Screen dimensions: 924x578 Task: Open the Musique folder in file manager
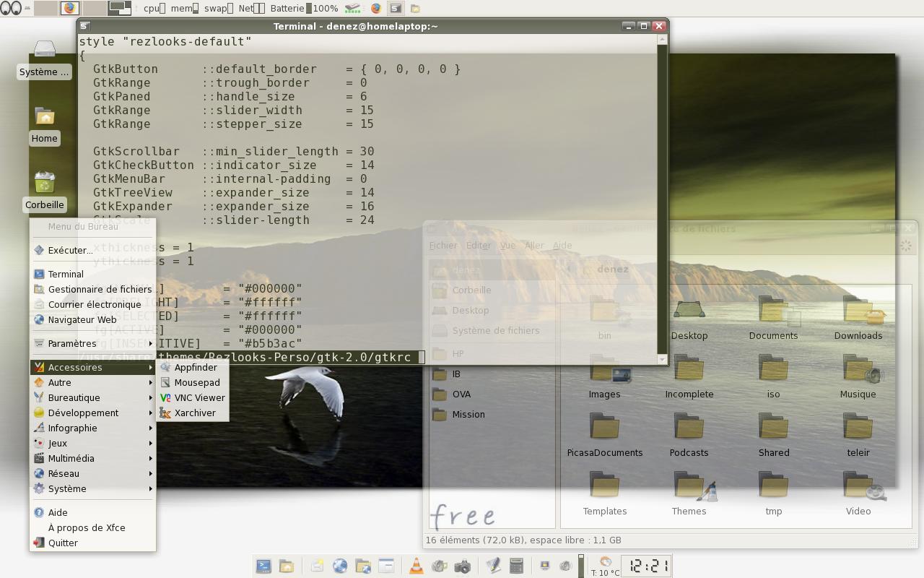pyautogui.click(x=858, y=377)
